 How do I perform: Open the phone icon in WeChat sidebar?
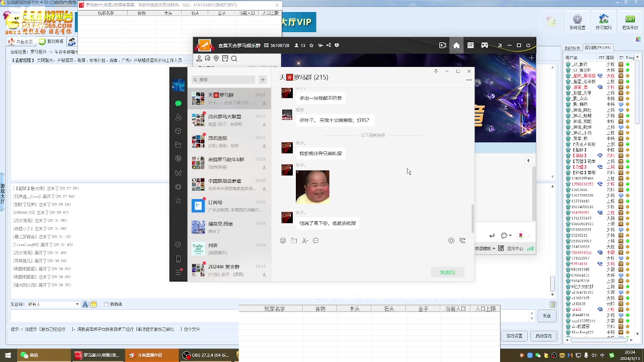(178, 259)
